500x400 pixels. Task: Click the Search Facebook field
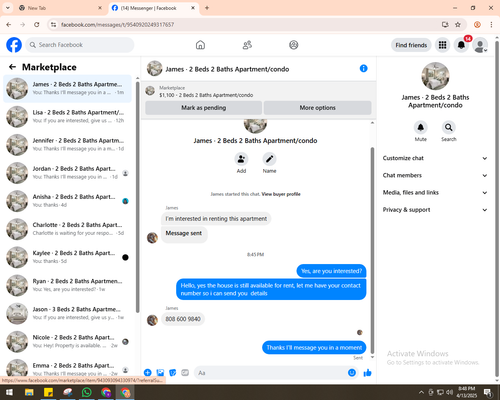[x=80, y=45]
